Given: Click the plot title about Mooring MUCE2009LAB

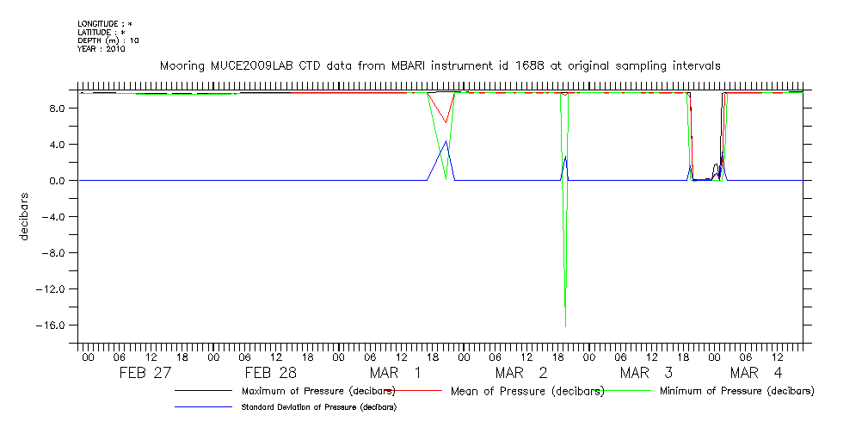Looking at the screenshot, I should click(x=440, y=65).
